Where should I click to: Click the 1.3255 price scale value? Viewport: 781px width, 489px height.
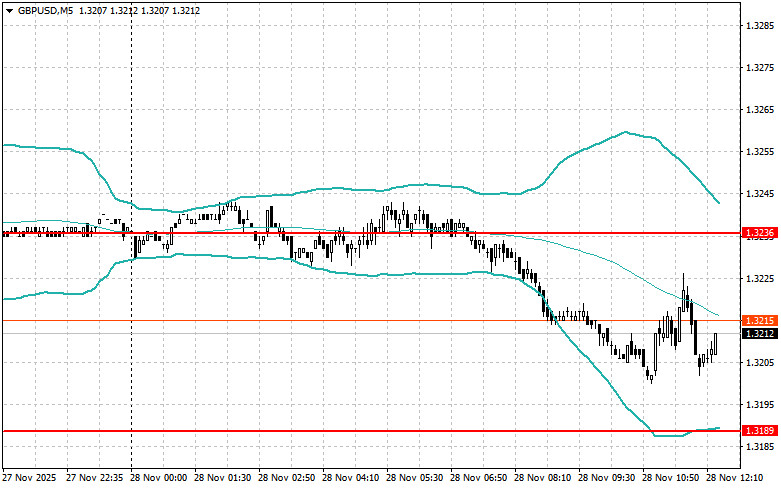[x=761, y=152]
